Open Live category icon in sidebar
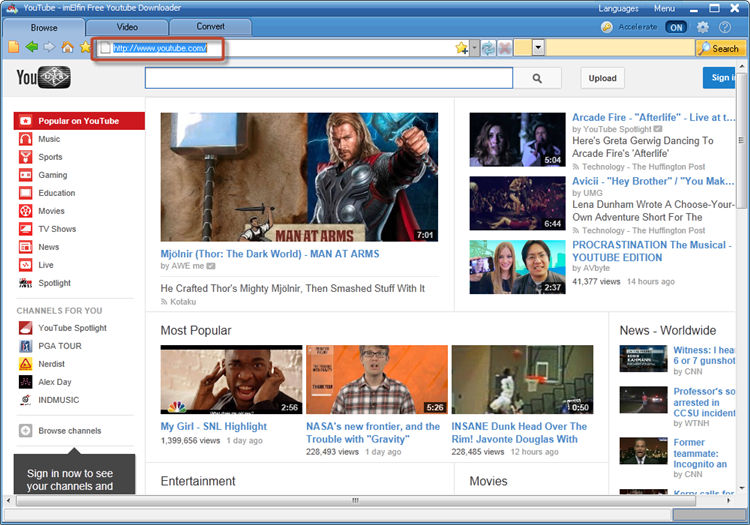 [x=25, y=265]
